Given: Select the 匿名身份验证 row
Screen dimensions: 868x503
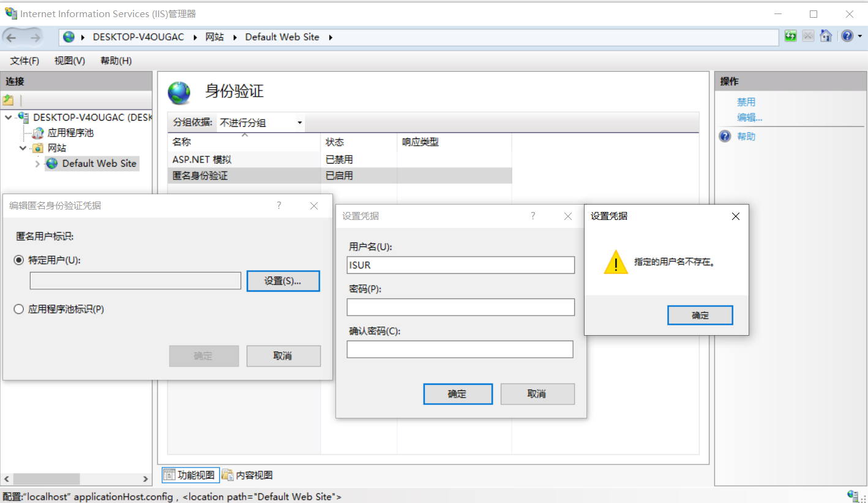Looking at the screenshot, I should coord(340,175).
